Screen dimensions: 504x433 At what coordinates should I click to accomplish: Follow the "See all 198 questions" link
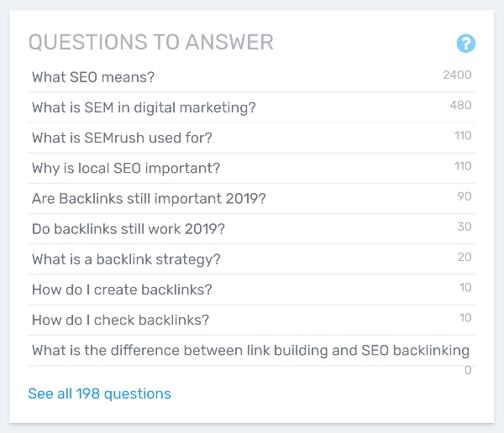pyautogui.click(x=99, y=394)
